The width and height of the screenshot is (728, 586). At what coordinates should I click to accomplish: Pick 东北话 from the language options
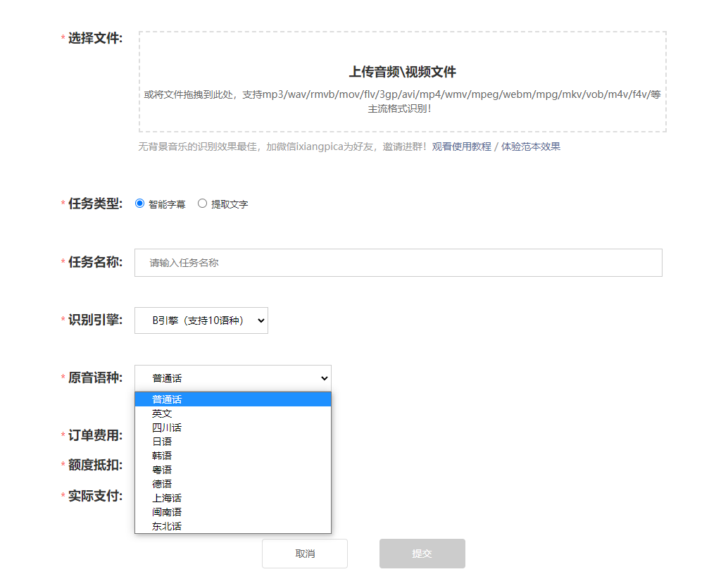pyautogui.click(x=168, y=526)
